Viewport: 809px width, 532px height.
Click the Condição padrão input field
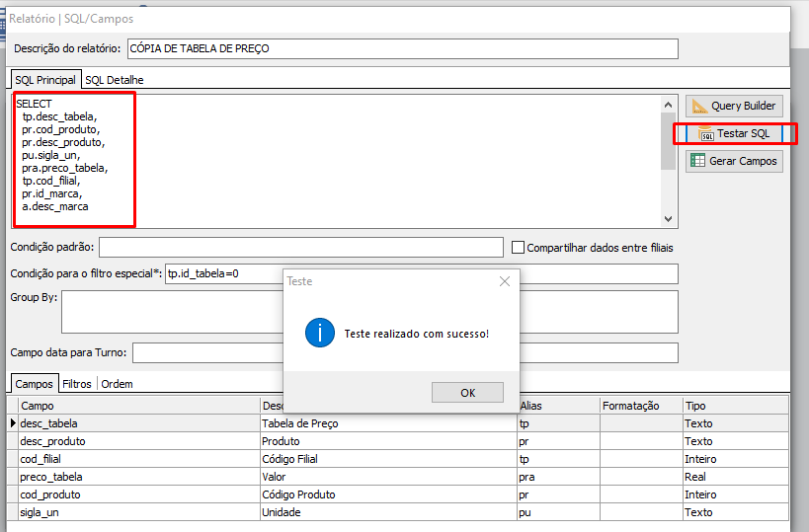click(301, 247)
